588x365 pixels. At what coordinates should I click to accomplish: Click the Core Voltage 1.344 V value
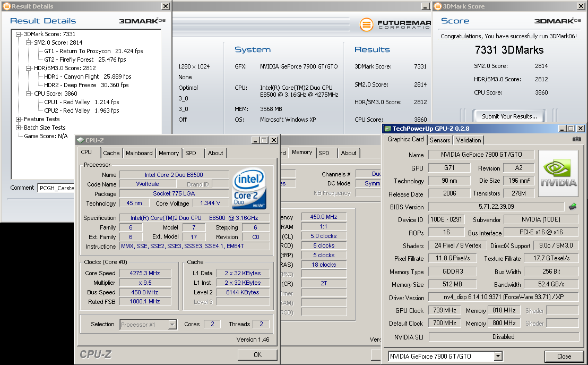(x=211, y=203)
